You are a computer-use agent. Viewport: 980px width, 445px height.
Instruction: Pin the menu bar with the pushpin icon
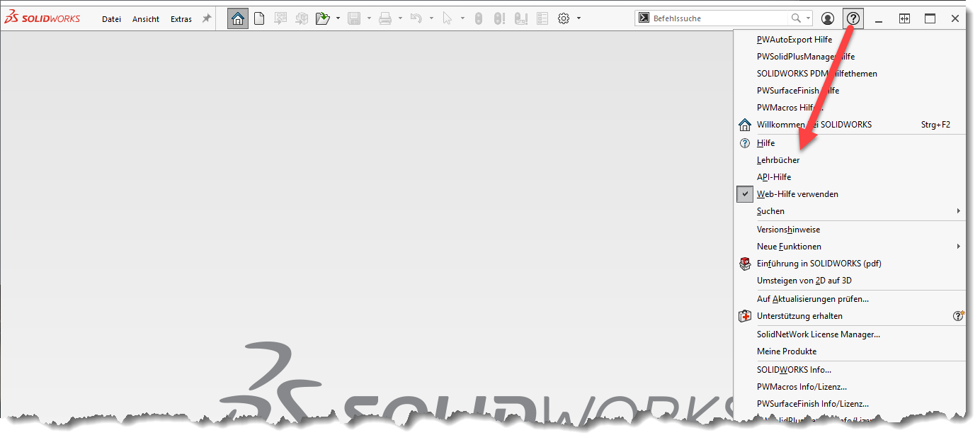[x=207, y=19]
